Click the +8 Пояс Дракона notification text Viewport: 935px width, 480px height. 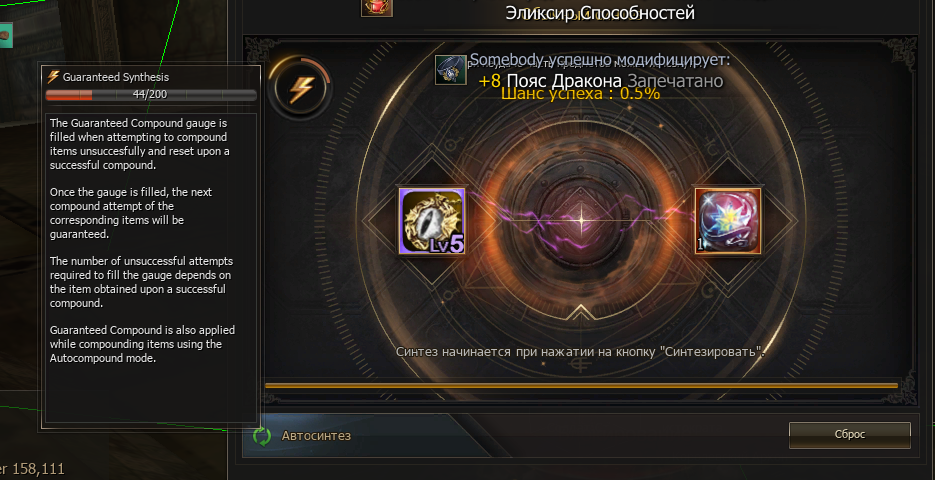point(550,82)
